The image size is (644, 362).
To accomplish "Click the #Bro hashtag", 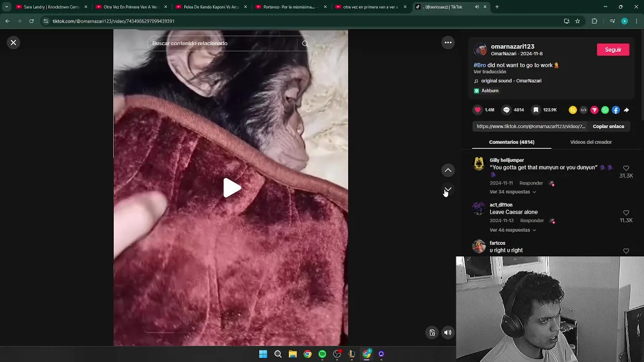I will point(479,65).
